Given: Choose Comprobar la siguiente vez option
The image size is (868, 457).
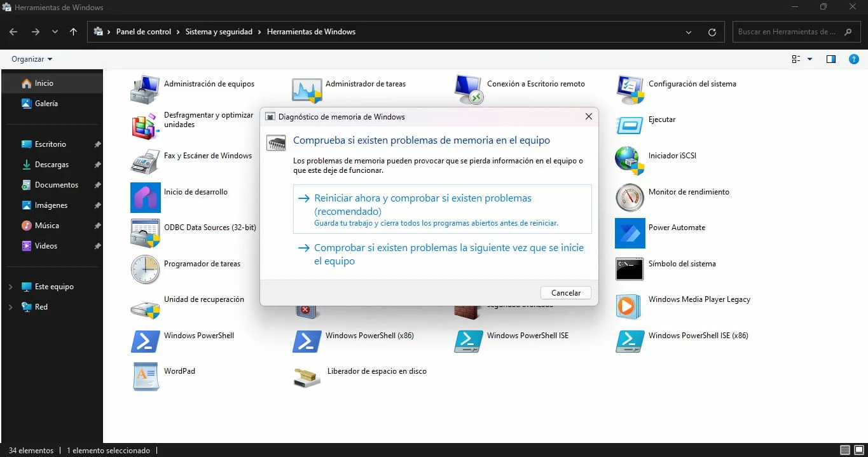Looking at the screenshot, I should click(443, 254).
